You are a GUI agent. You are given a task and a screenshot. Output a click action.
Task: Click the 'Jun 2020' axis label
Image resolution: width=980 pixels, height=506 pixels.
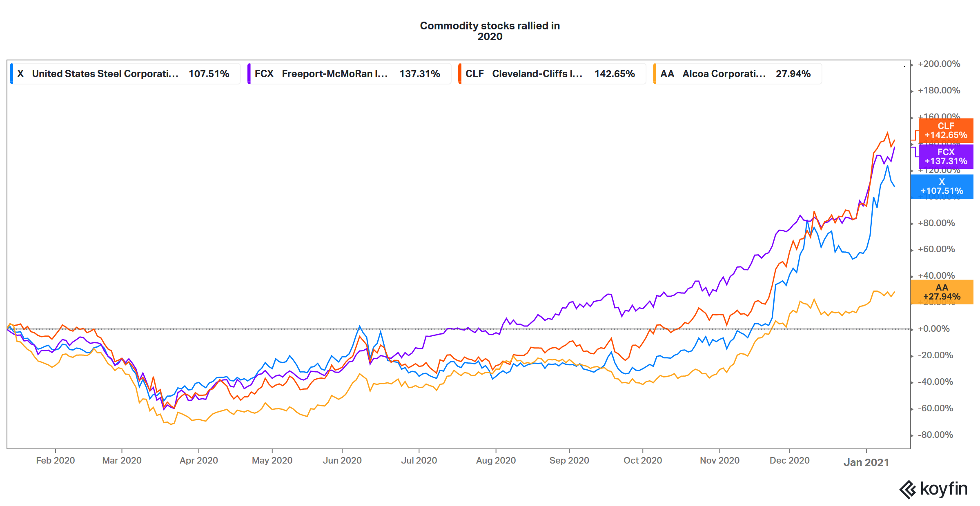tap(342, 460)
